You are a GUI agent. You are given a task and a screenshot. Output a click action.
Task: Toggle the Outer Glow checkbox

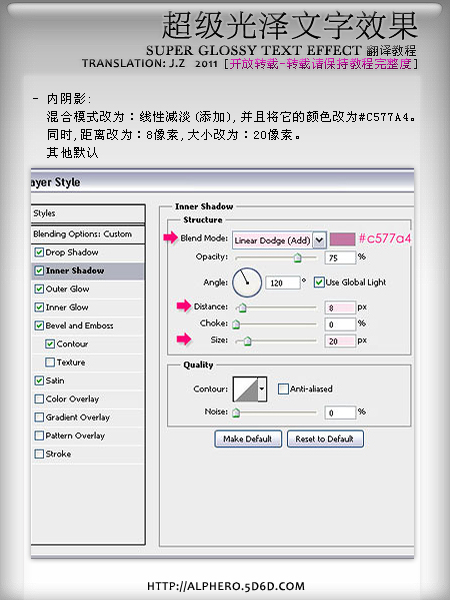click(x=39, y=289)
